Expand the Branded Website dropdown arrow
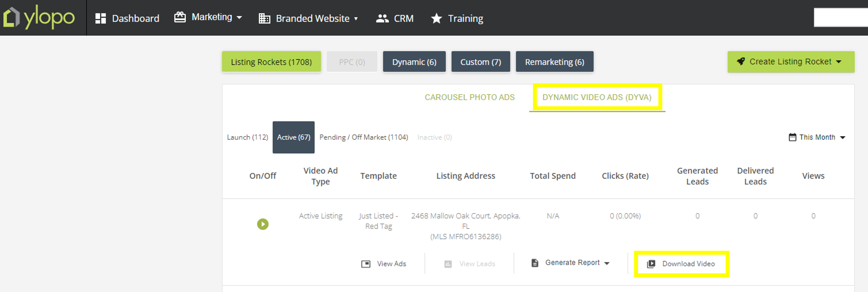The width and height of the screenshot is (868, 292). [x=356, y=19]
